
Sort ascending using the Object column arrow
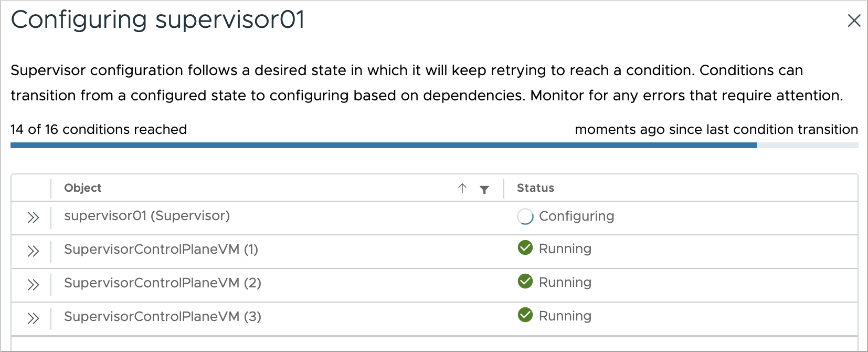pos(462,188)
